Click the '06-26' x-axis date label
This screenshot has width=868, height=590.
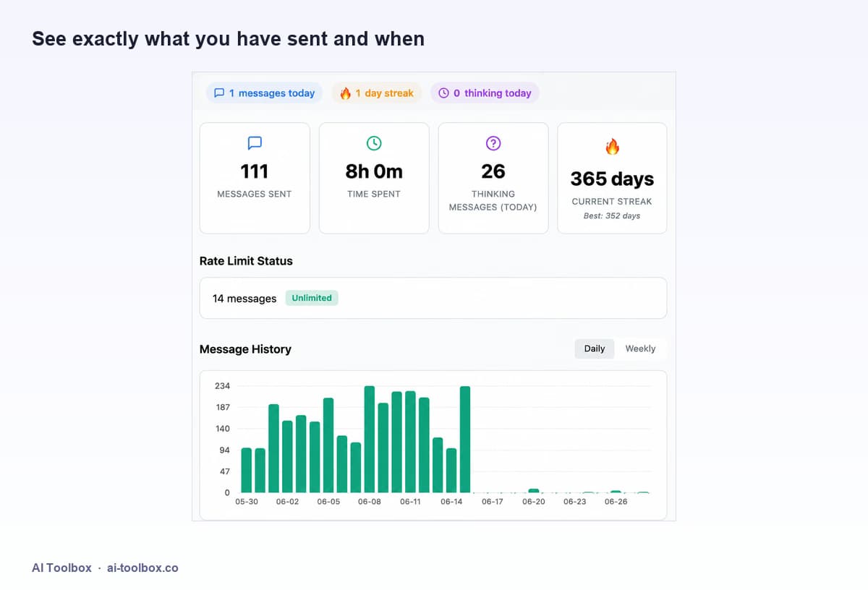[616, 502]
